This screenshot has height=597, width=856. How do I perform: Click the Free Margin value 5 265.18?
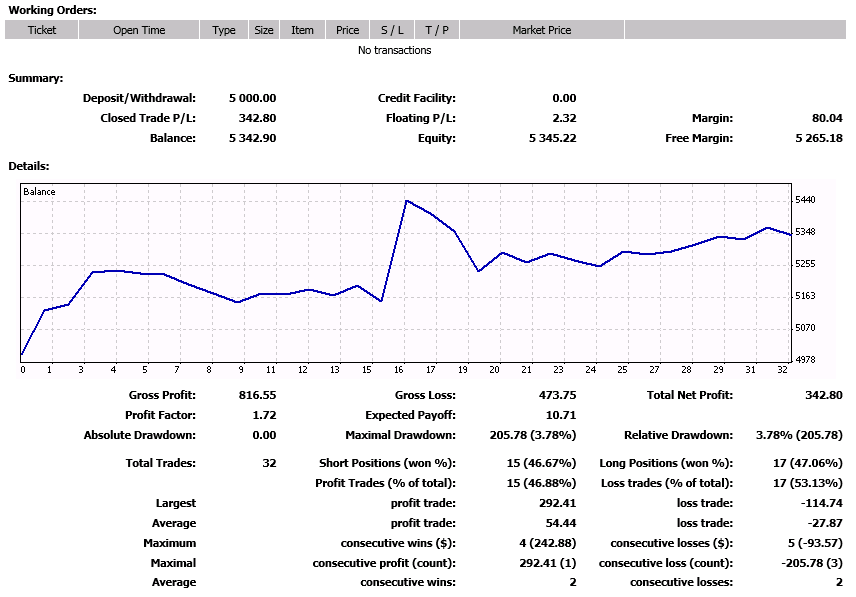point(818,138)
